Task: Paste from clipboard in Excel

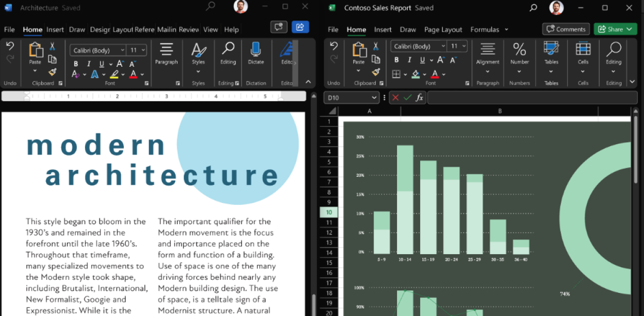Action: coord(358,55)
